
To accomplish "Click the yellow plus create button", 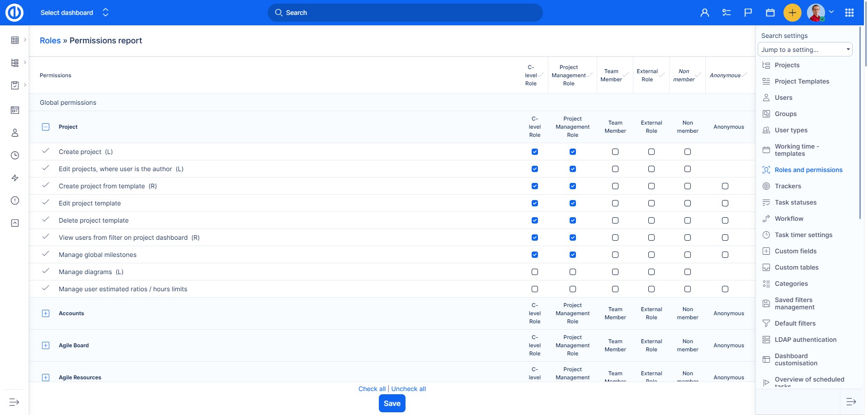I will pyautogui.click(x=792, y=13).
